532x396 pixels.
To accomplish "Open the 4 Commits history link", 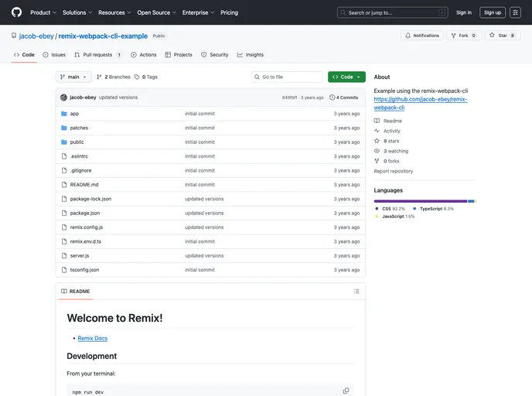I will coord(343,97).
